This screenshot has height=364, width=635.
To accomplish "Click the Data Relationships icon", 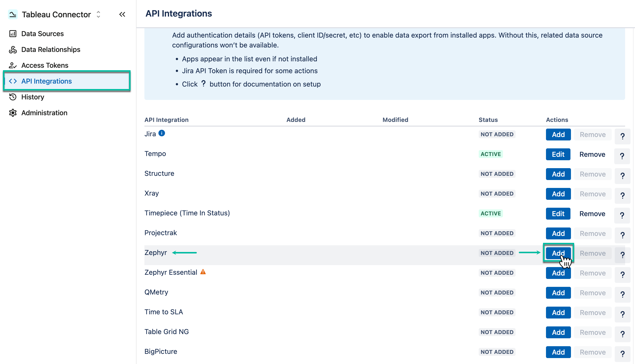I will (13, 49).
